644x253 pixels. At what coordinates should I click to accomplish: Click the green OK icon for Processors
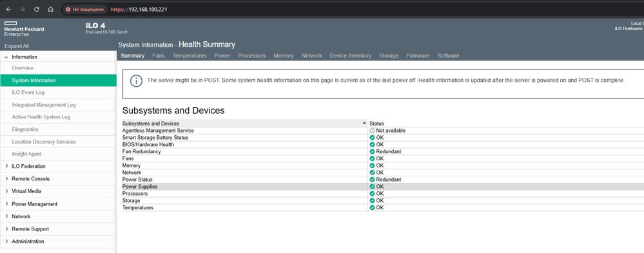[372, 194]
